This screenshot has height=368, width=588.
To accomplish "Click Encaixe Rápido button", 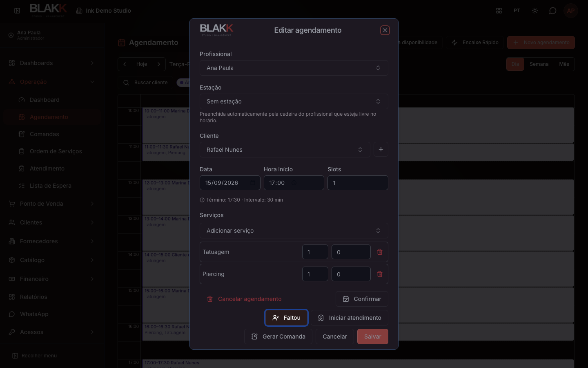I will point(475,43).
